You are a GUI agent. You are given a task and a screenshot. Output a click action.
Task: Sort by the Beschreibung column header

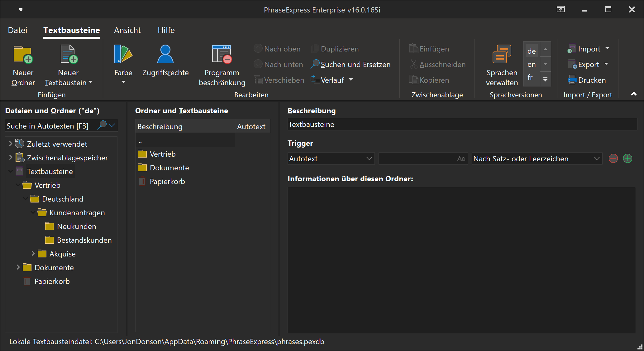point(185,126)
